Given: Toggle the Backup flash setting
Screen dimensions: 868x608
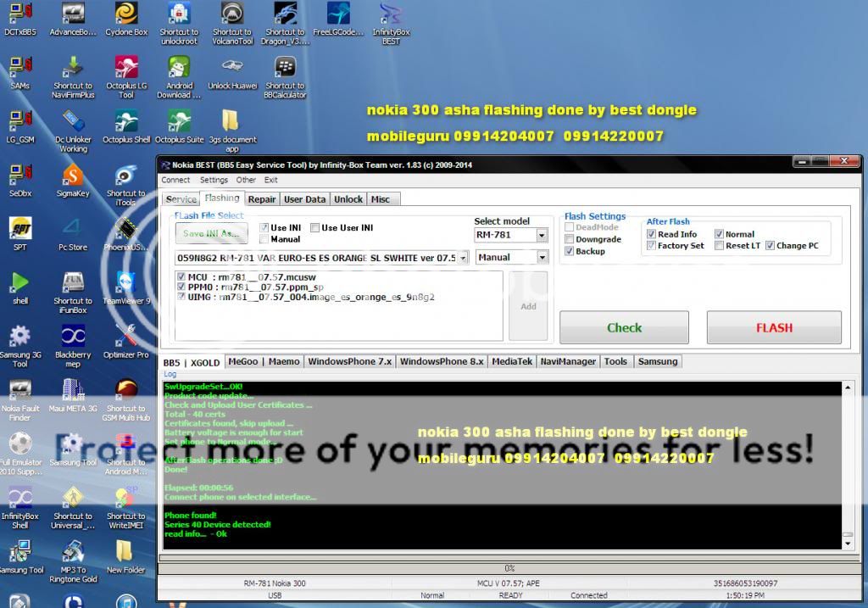Looking at the screenshot, I should pyautogui.click(x=569, y=251).
